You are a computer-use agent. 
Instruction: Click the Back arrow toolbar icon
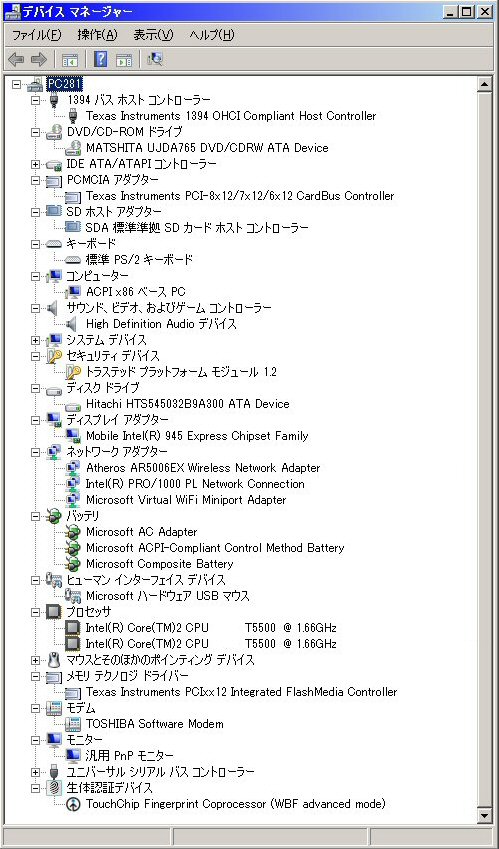point(16,59)
